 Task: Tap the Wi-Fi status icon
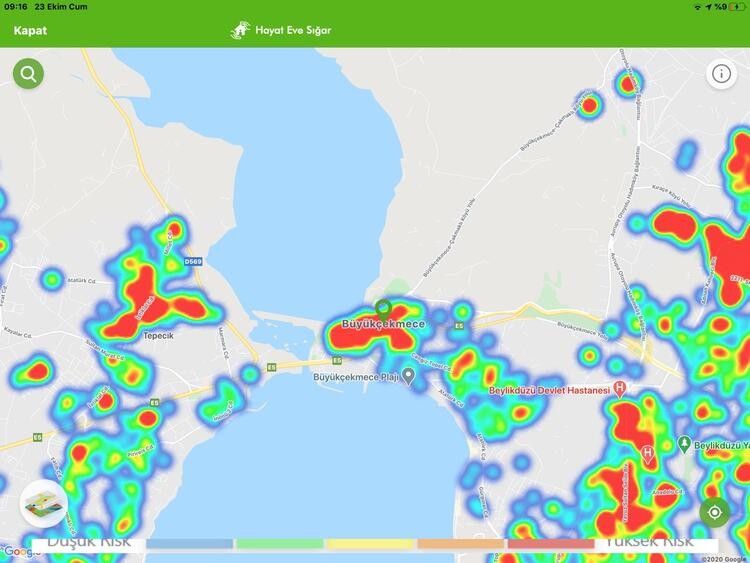click(x=697, y=7)
